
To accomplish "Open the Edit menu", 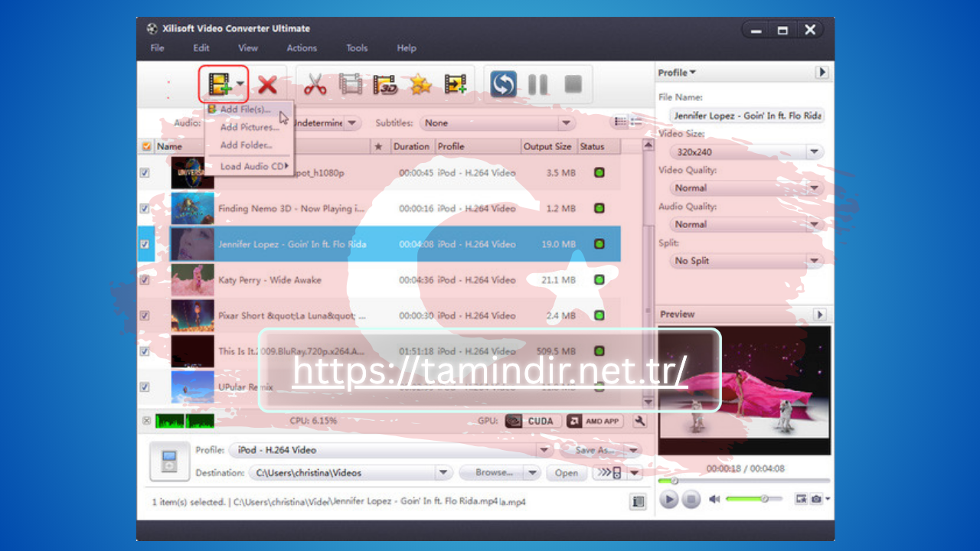I will pyautogui.click(x=201, y=48).
